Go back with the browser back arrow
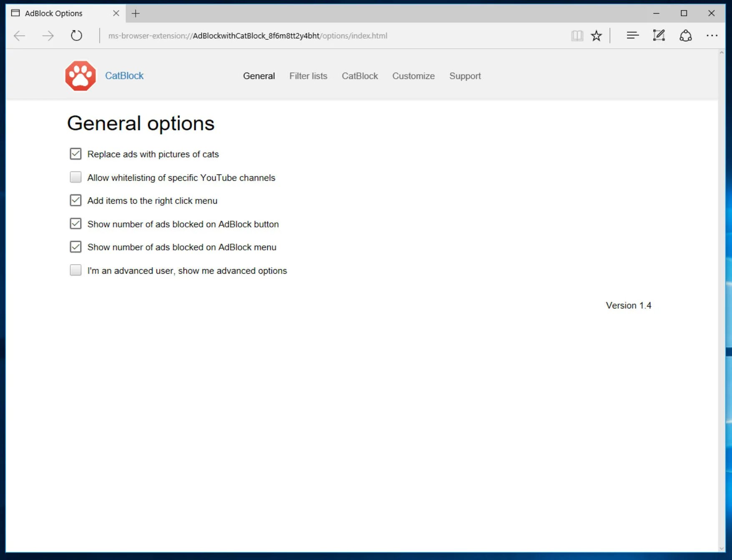Viewport: 732px width, 560px height. point(20,36)
